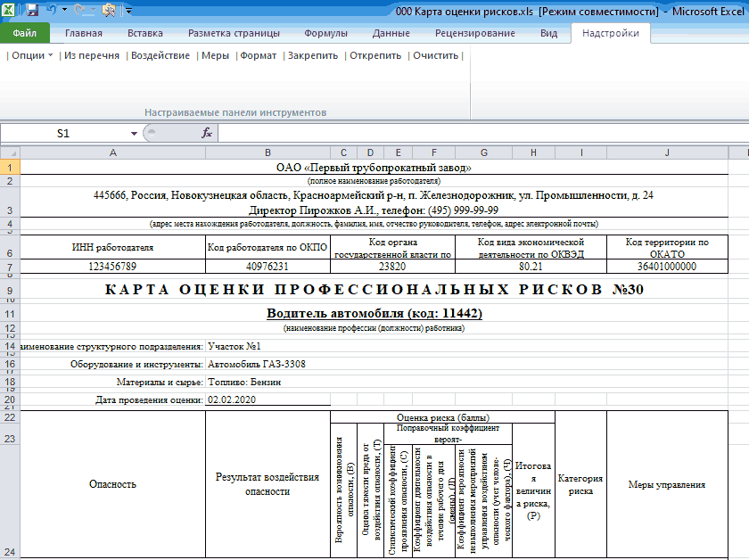The width and height of the screenshot is (749, 560).
Task: Click the OKATO code 36401000000
Action: (x=667, y=266)
